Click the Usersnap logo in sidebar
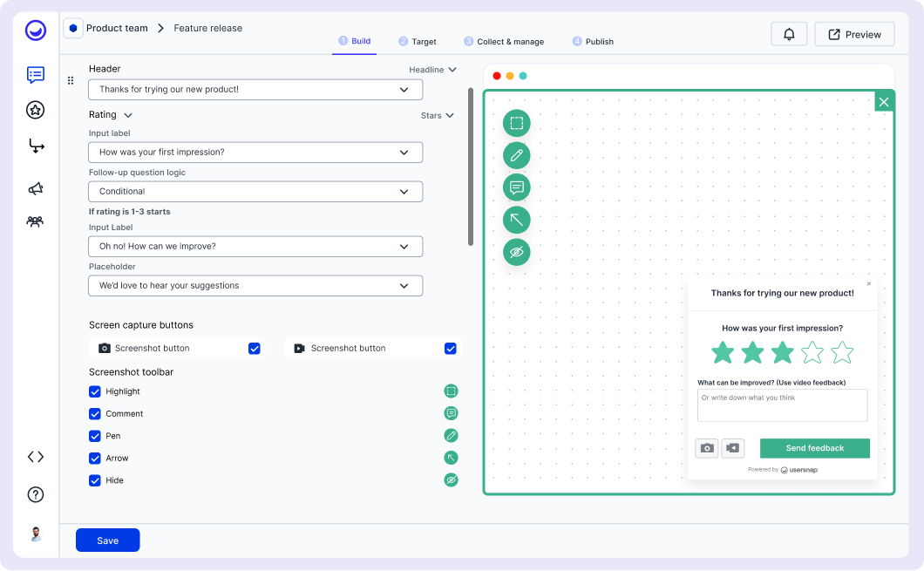Screen dimensions: 924x571 36,30
